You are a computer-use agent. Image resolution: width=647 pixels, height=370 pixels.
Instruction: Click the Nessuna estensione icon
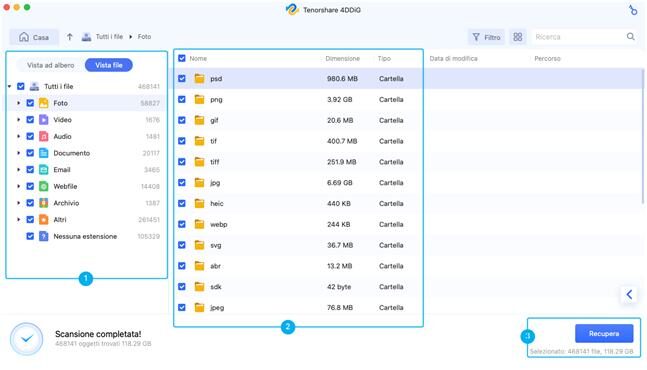click(x=43, y=236)
